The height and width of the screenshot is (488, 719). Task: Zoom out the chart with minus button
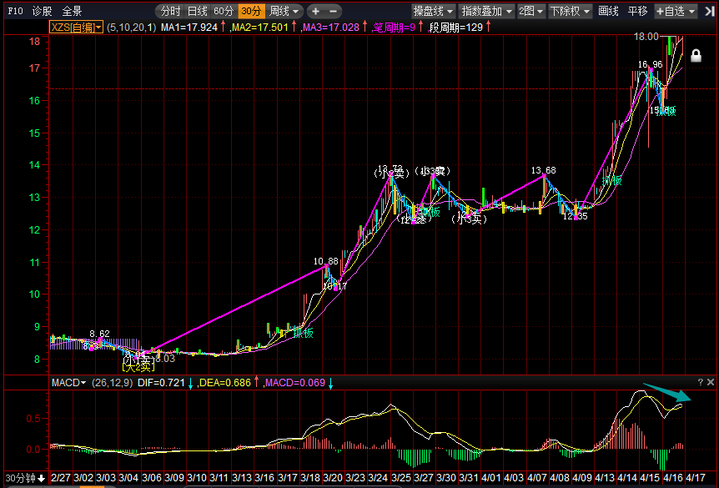tap(333, 11)
